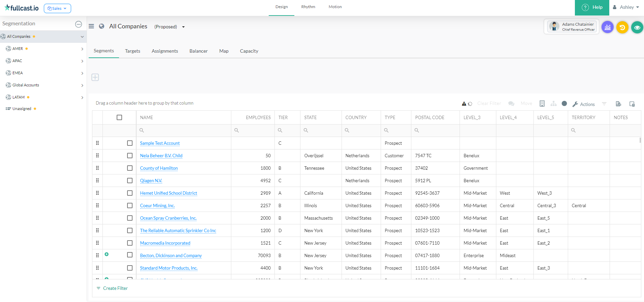Screen dimensions: 644x302
Task: Switch to the Design top tab
Action: tap(282, 7)
